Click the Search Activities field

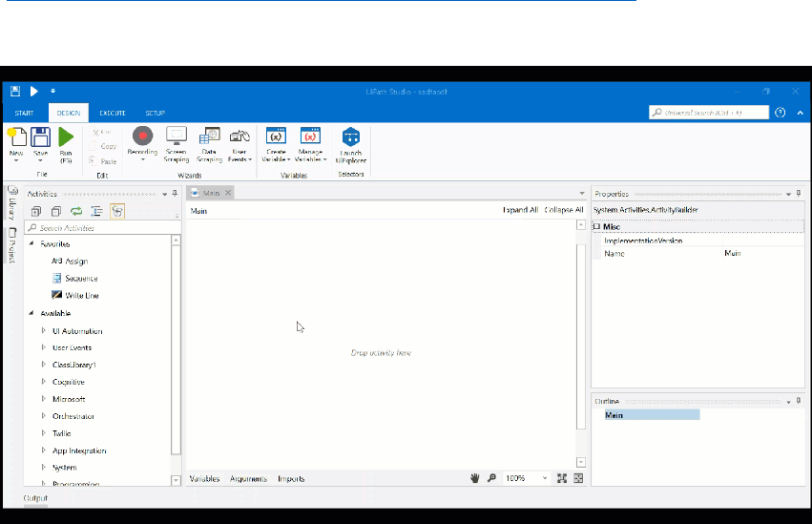(104, 228)
